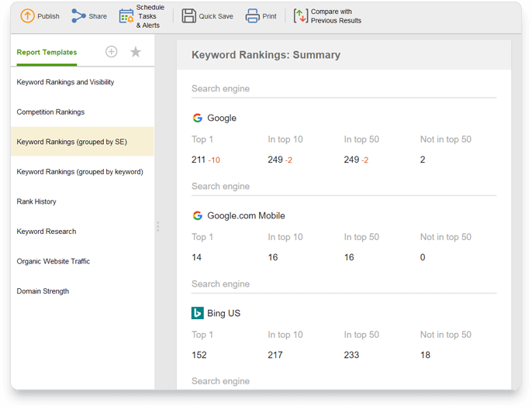Click Schedule Tasks & Alerts label
This screenshot has width=532, height=409.
[150, 16]
